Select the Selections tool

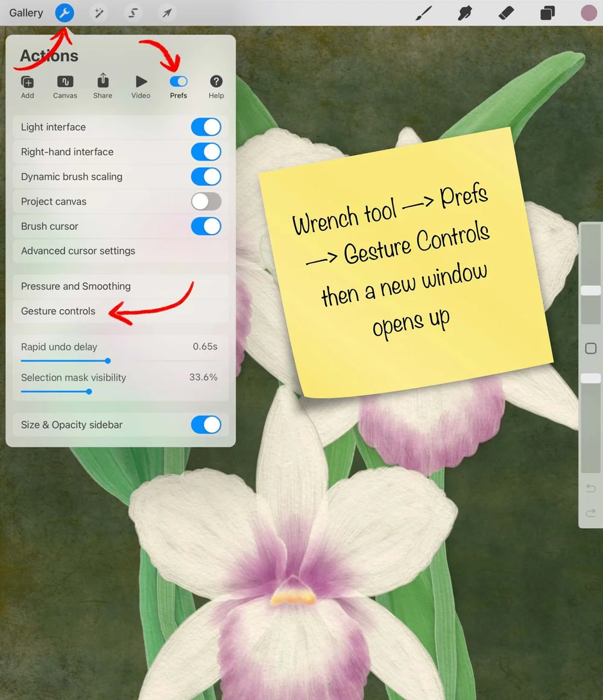tap(132, 13)
